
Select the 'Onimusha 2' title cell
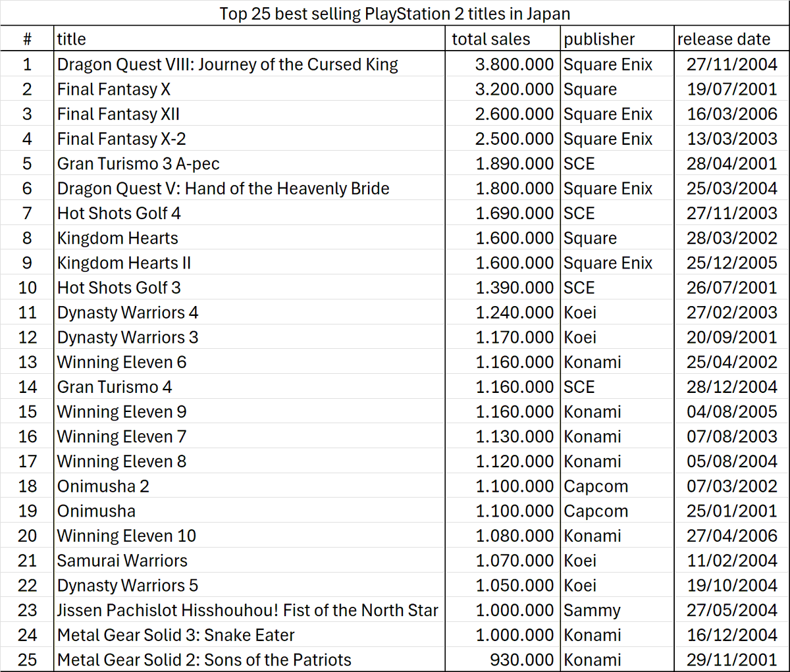[250, 486]
